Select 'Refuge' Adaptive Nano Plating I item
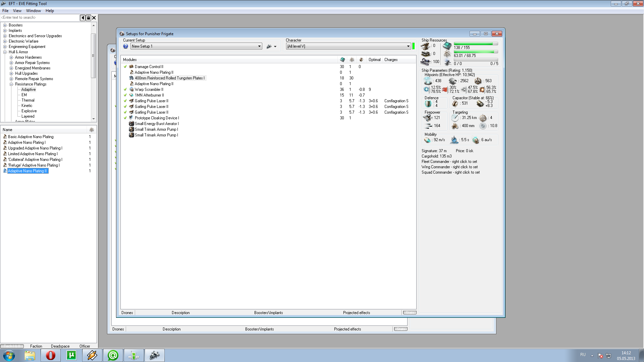This screenshot has height=362, width=644. click(34, 165)
